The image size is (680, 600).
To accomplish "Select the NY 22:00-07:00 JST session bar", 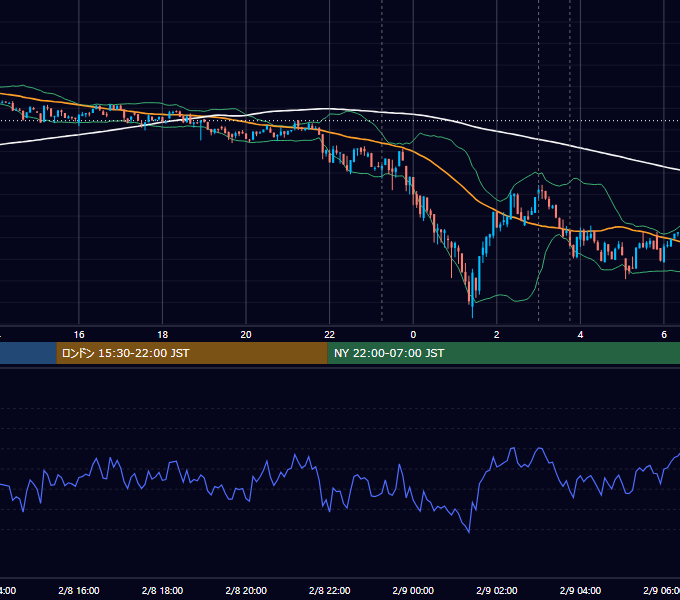I will click(503, 353).
